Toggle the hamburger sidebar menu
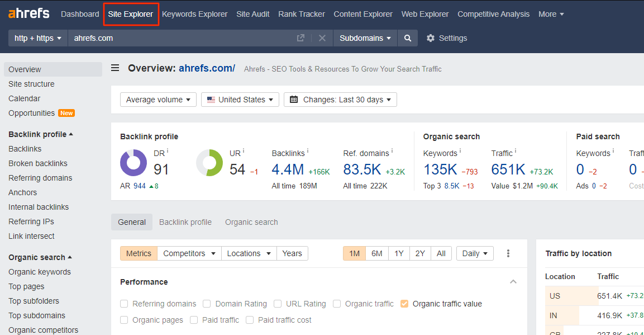This screenshot has width=644, height=335. tap(115, 68)
